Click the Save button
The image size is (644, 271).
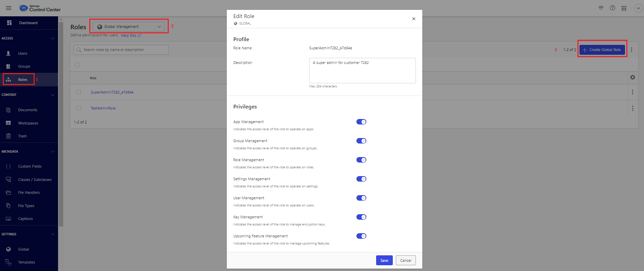(x=384, y=260)
